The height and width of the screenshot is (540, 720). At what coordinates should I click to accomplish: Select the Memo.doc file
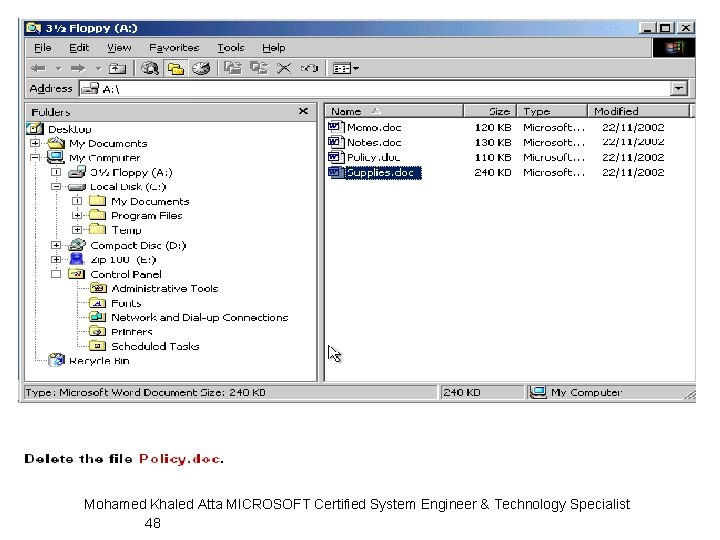coord(374,127)
